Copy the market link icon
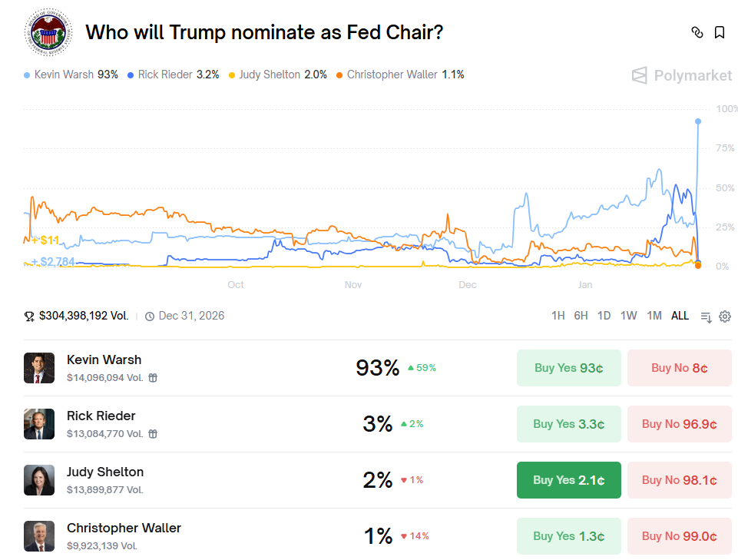The height and width of the screenshot is (560, 738). tap(697, 32)
